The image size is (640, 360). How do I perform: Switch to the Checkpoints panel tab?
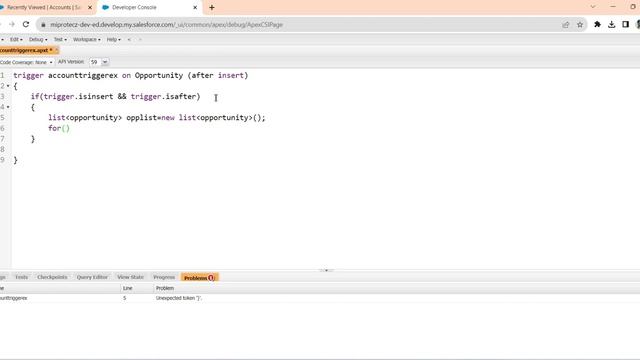coord(52,277)
